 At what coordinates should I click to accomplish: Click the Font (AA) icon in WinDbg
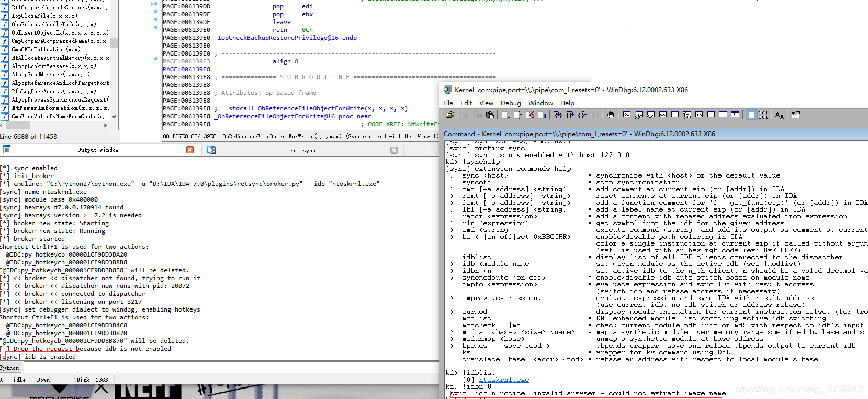click(x=780, y=115)
